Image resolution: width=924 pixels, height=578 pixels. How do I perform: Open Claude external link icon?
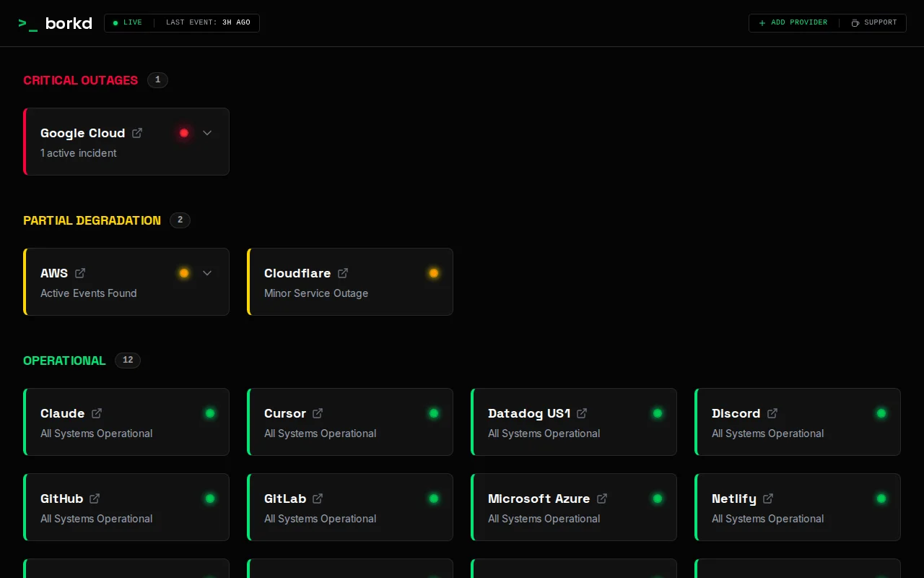point(97,413)
